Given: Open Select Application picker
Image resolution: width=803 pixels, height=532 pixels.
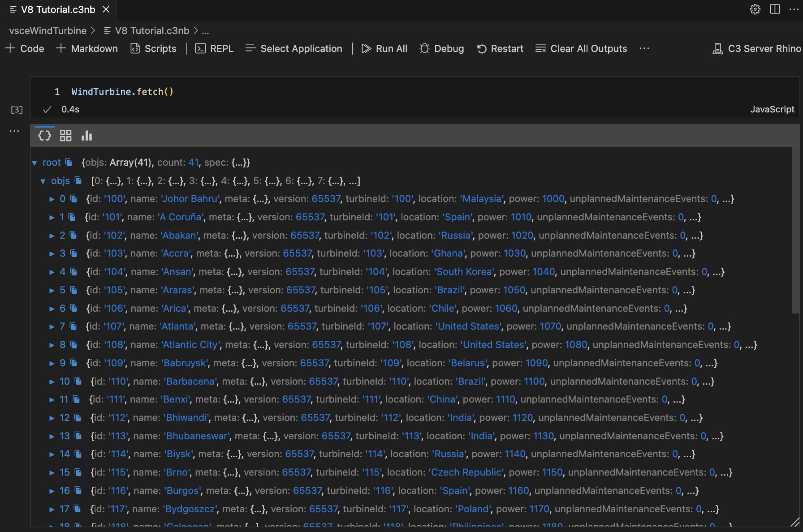Looking at the screenshot, I should click(294, 48).
